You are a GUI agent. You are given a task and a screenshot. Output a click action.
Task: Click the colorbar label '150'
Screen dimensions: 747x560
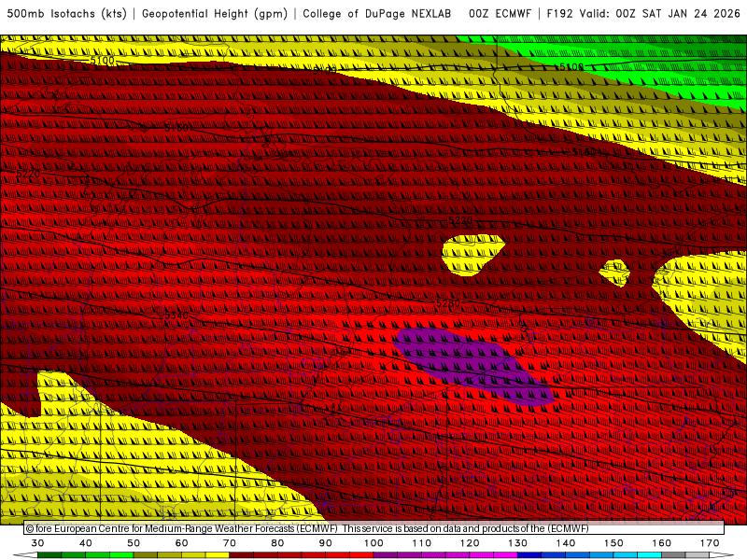(x=613, y=543)
